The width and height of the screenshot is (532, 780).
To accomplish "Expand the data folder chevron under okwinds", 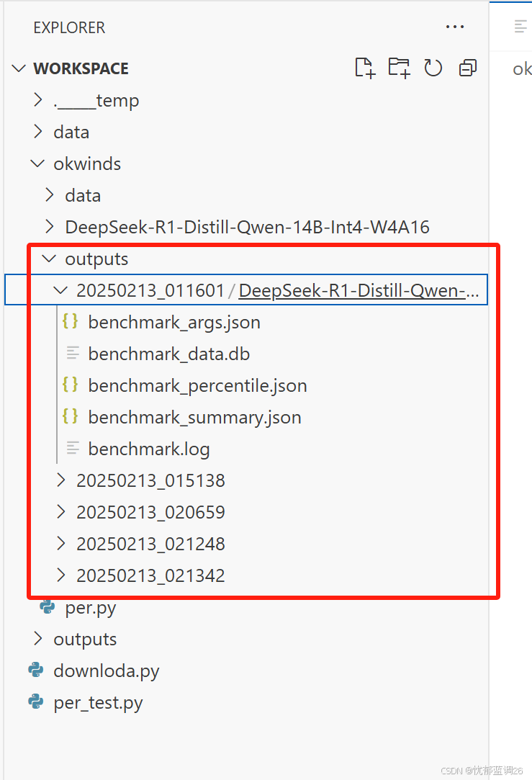I will (x=49, y=195).
